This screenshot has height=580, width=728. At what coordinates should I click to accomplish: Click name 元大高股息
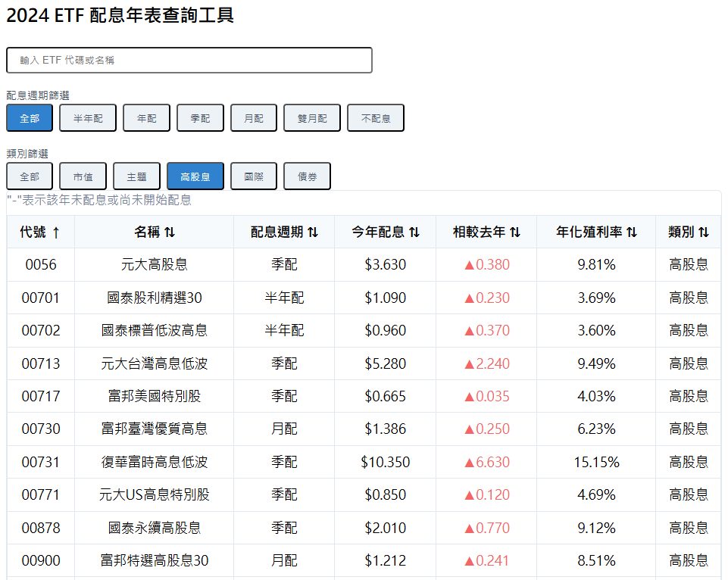(x=154, y=264)
